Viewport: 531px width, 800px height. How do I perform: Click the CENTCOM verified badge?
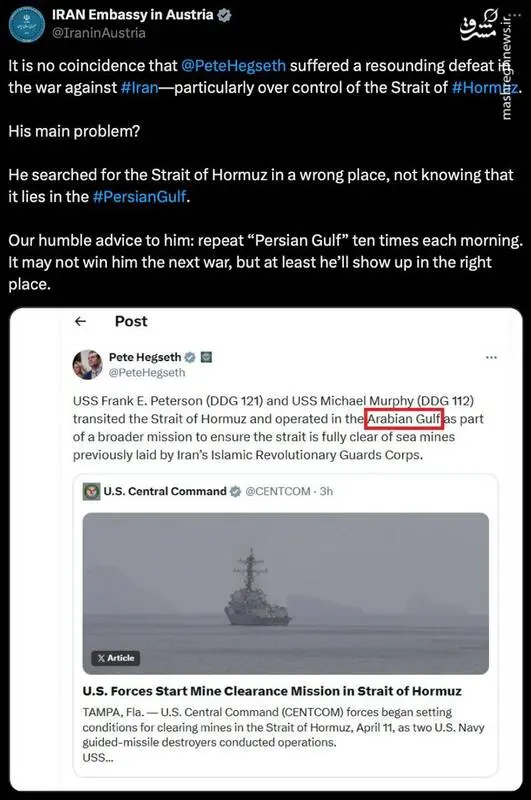235,491
